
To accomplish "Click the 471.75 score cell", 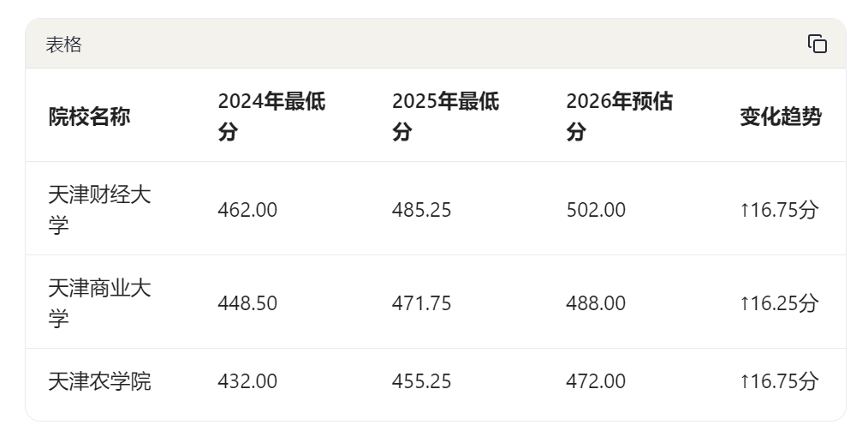I will pos(422,303).
